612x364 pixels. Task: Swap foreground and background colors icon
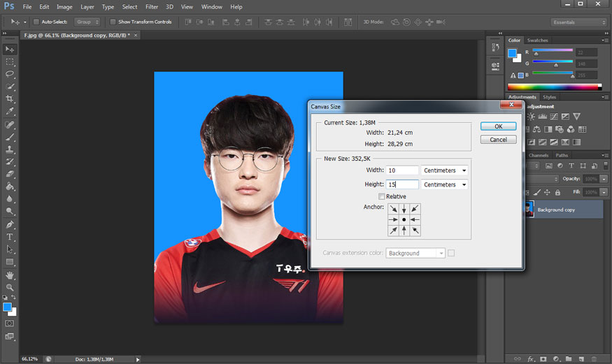[14, 298]
